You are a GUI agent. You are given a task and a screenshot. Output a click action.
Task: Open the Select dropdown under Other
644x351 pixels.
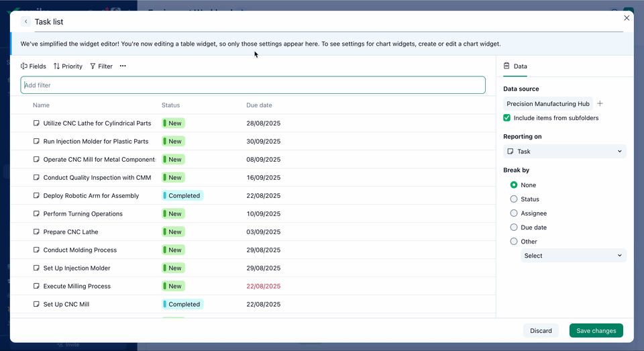click(574, 256)
